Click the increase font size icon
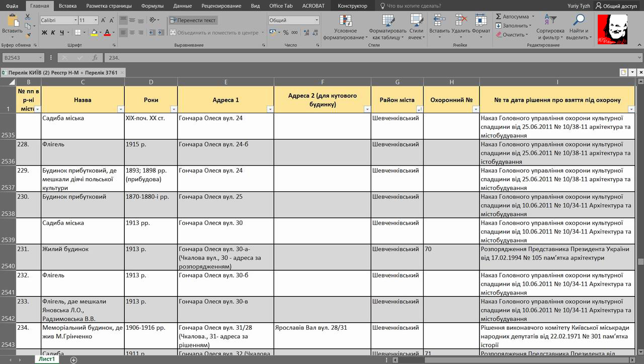This screenshot has width=644, height=364. click(x=103, y=20)
